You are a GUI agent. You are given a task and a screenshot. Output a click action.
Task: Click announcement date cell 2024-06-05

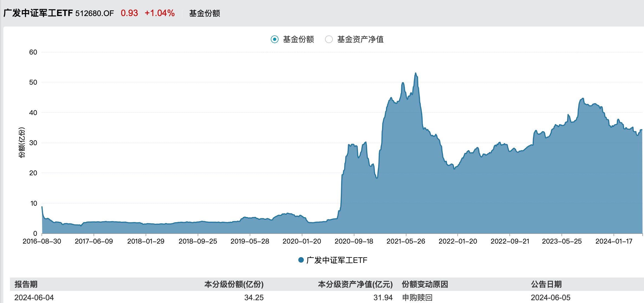[550, 297]
